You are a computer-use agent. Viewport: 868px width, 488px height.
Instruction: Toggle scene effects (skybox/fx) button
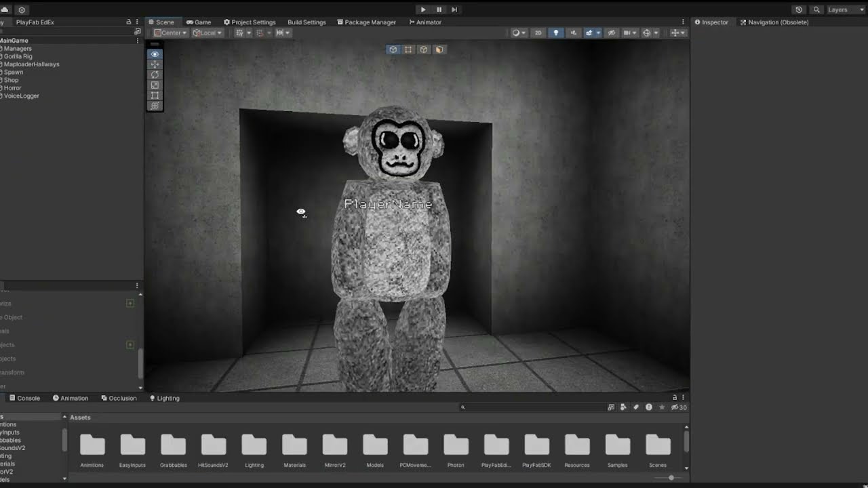(x=589, y=33)
